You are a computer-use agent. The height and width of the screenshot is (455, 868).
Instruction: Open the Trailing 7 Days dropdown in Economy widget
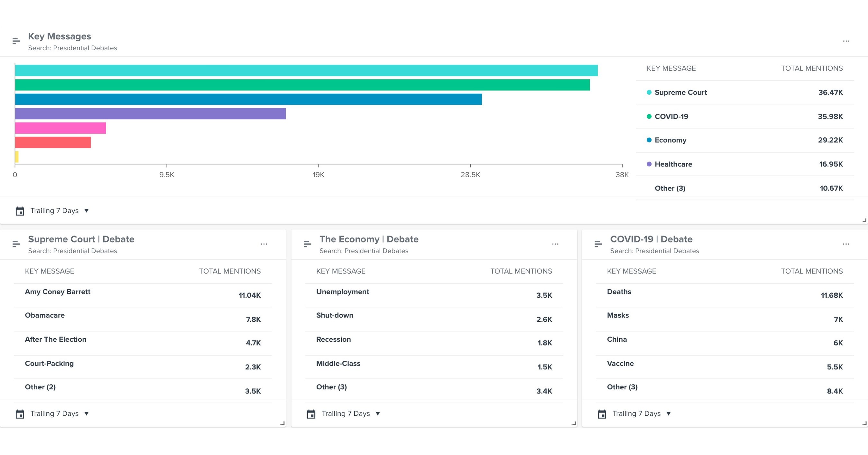pos(351,413)
